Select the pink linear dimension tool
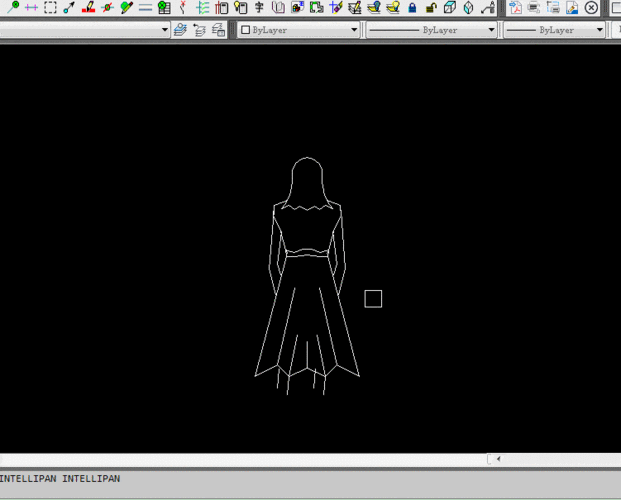This screenshot has height=500, width=621. (x=31, y=8)
